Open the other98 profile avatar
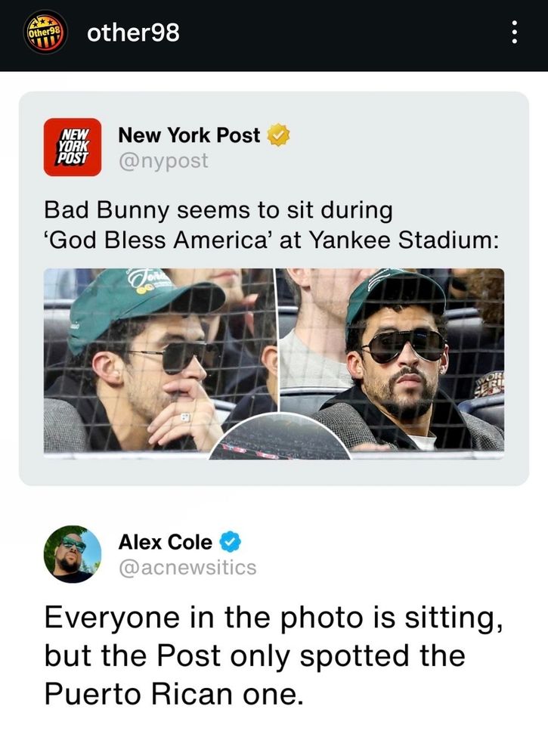The height and width of the screenshot is (756, 548). (46, 33)
